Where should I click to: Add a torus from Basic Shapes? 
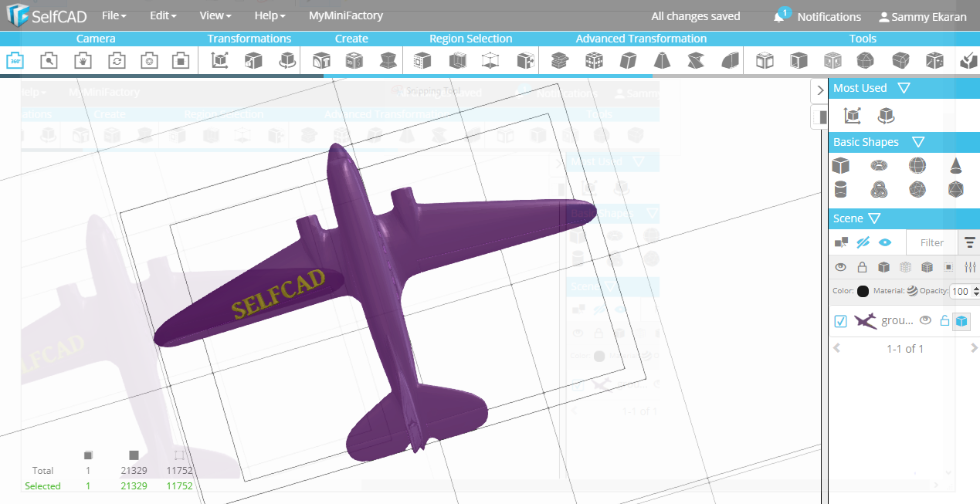click(879, 165)
